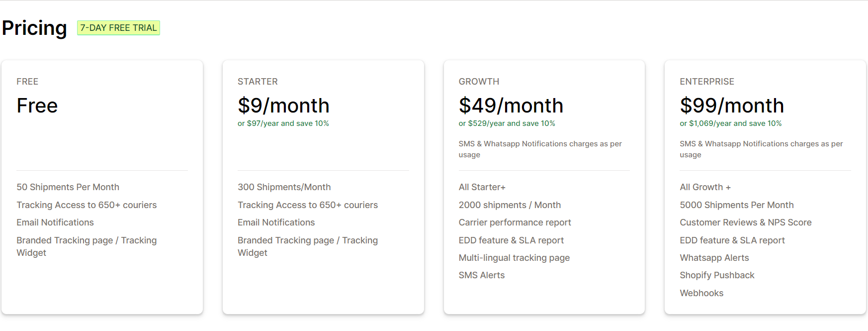868x331 pixels.
Task: Click SMS Alerts in Growth plan
Action: pos(482,275)
